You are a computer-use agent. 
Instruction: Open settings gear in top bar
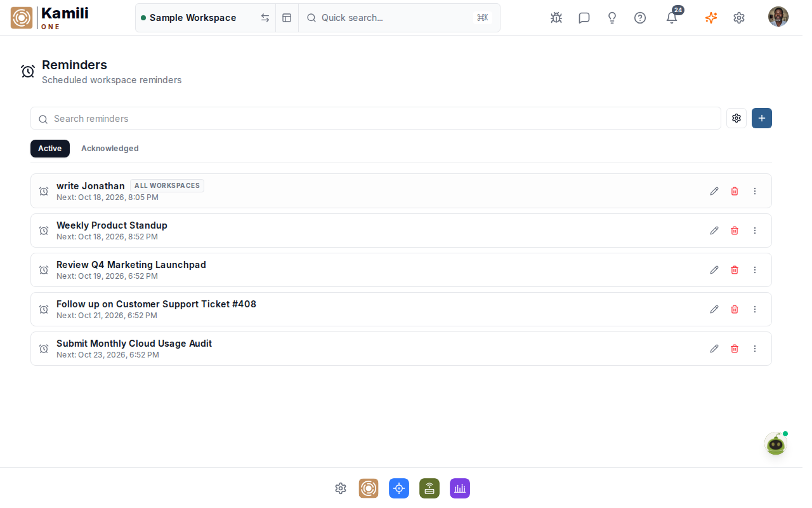coord(739,18)
